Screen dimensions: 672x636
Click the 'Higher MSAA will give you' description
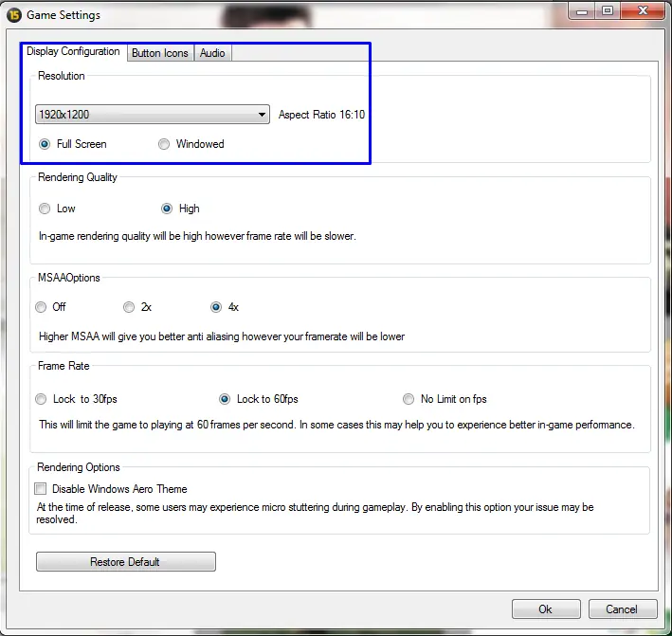tap(222, 336)
